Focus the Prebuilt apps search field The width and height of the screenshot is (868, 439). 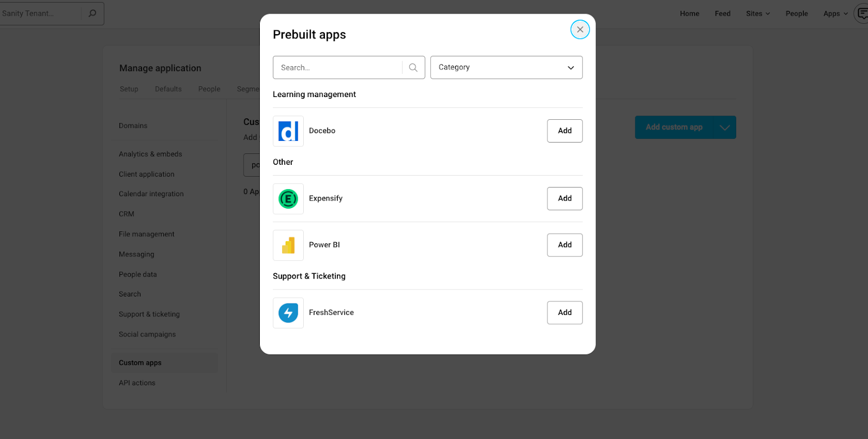pyautogui.click(x=339, y=68)
